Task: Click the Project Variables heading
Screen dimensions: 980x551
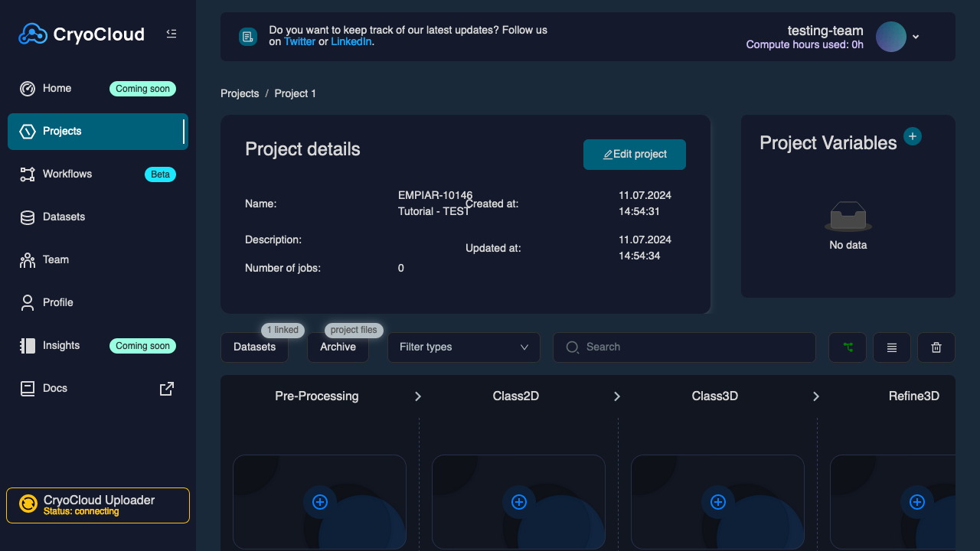Action: [x=828, y=143]
